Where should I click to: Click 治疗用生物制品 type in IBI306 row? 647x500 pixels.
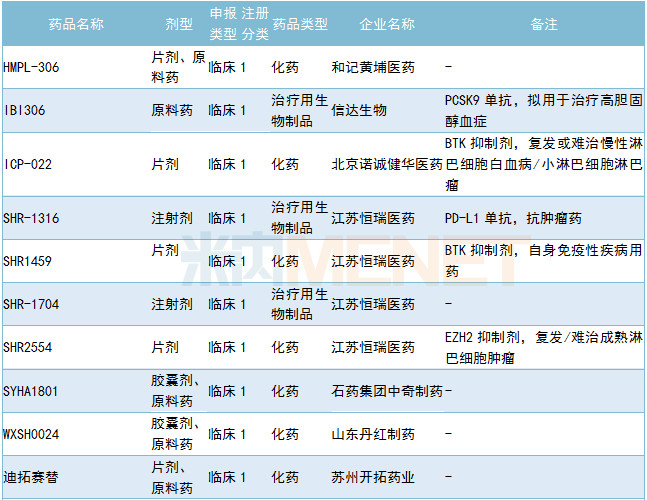[x=300, y=111]
